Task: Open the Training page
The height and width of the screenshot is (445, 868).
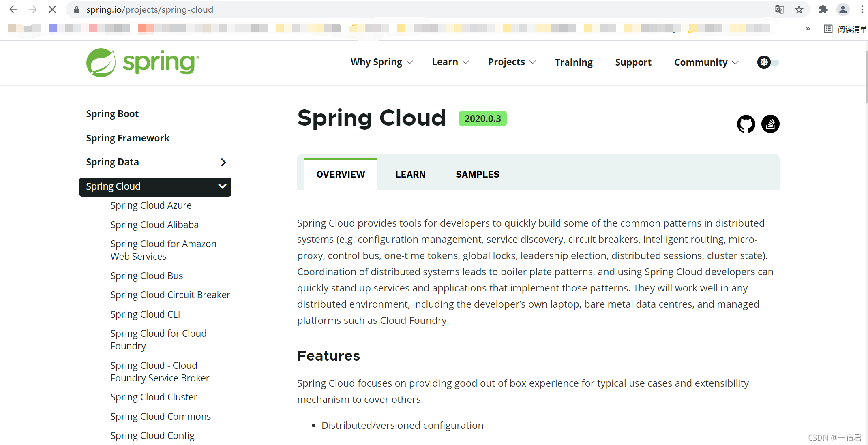Action: tap(574, 62)
